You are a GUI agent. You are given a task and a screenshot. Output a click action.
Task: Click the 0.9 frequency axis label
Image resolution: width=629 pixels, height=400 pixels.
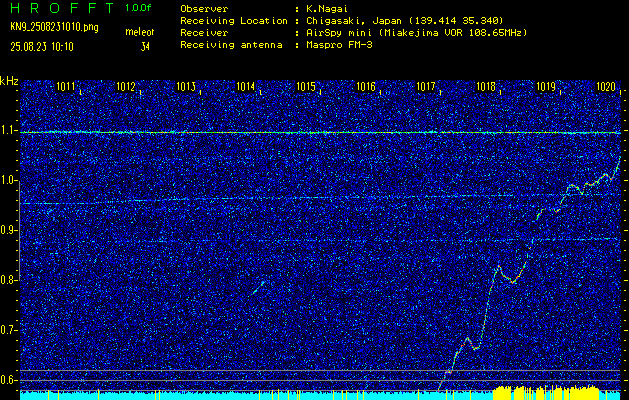[9, 230]
